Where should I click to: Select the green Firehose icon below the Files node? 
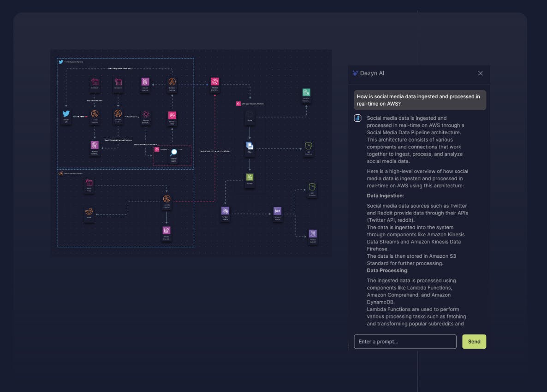pyautogui.click(x=250, y=177)
